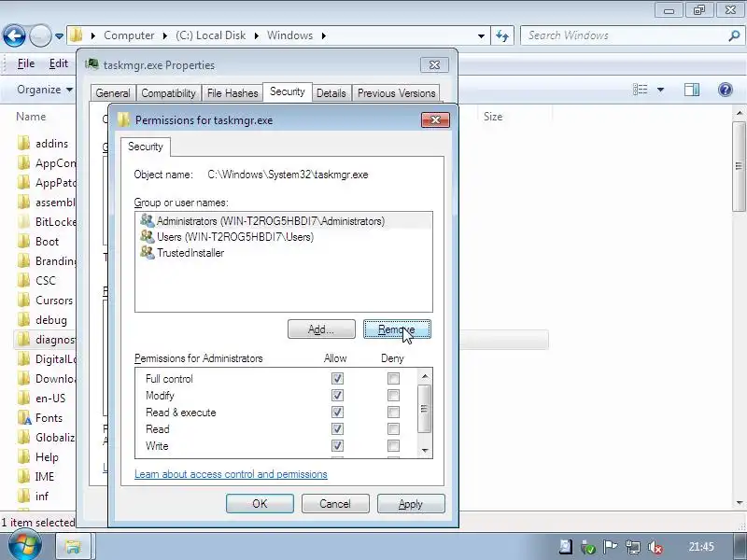The width and height of the screenshot is (747, 560).
Task: Select the TrustedInstaller entry
Action: tap(284, 253)
